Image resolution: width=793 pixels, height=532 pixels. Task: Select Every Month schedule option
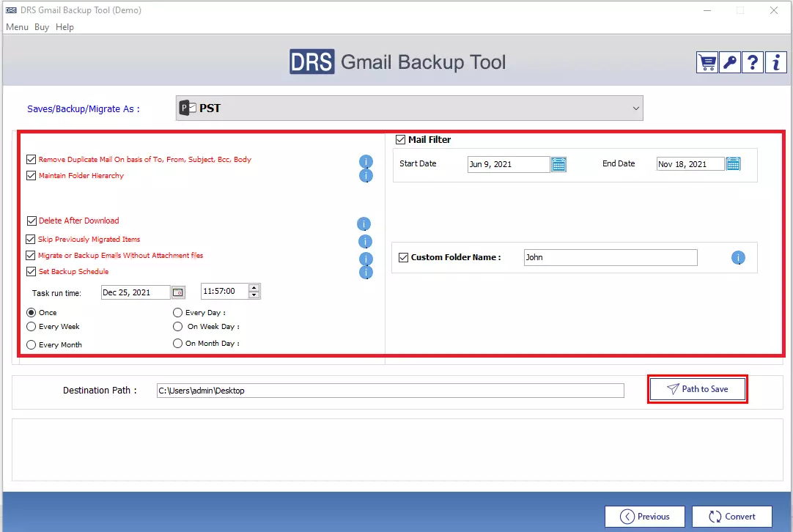31,345
